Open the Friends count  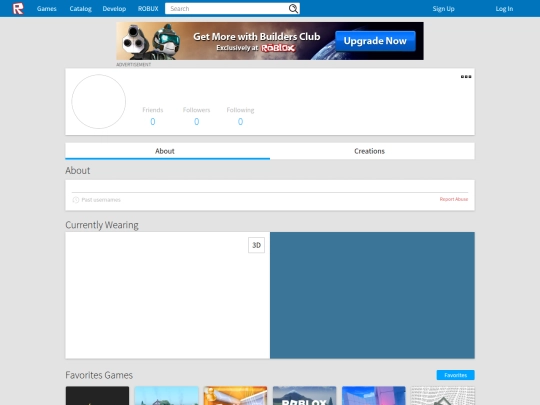153,122
